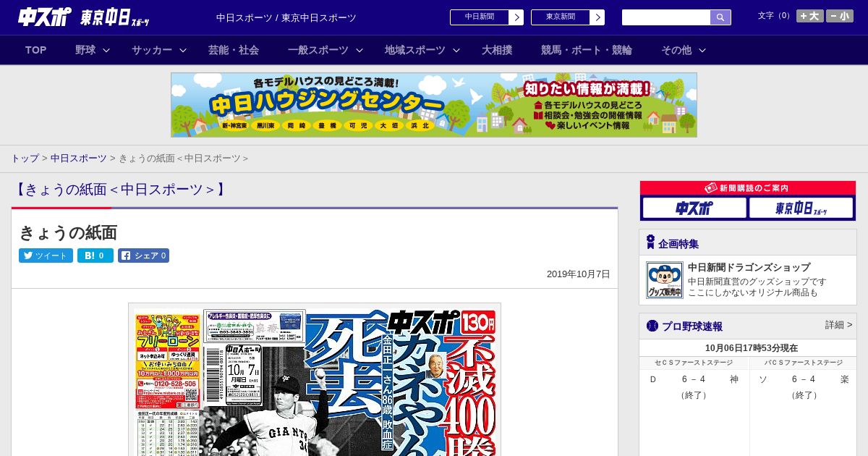868x456 pixels.
Task: Click the ソ 6-4 楽 score
Action: click(x=804, y=379)
